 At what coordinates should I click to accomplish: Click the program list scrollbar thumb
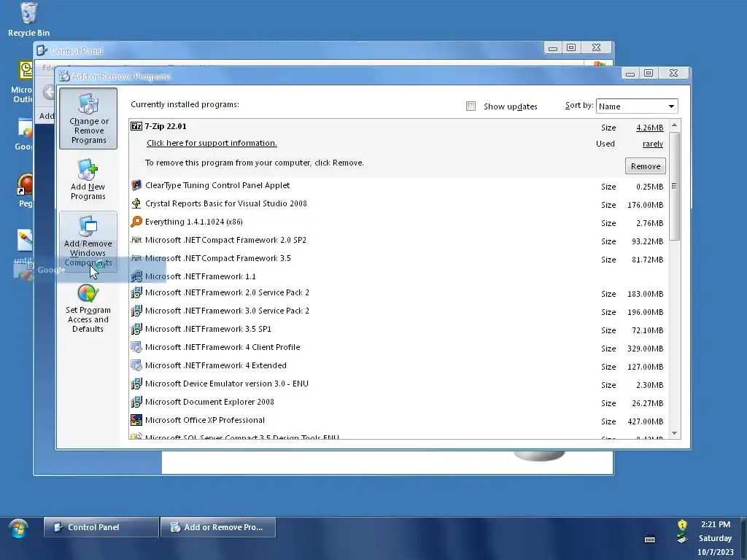pyautogui.click(x=674, y=186)
